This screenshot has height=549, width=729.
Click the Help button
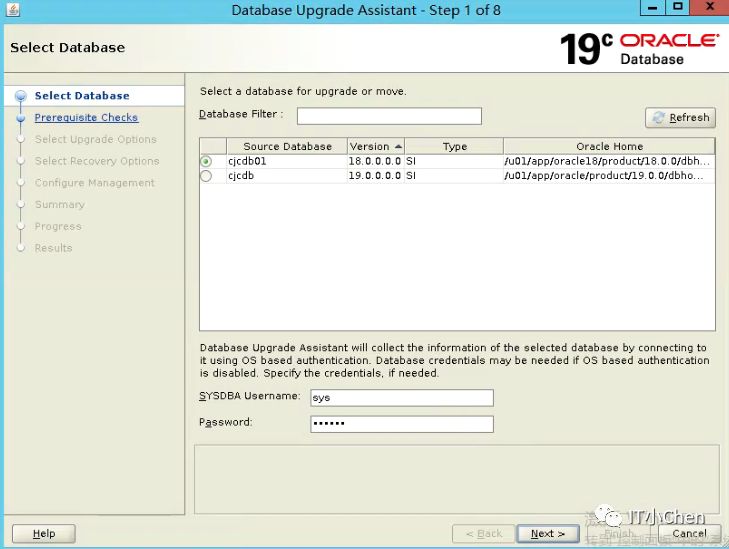44,534
